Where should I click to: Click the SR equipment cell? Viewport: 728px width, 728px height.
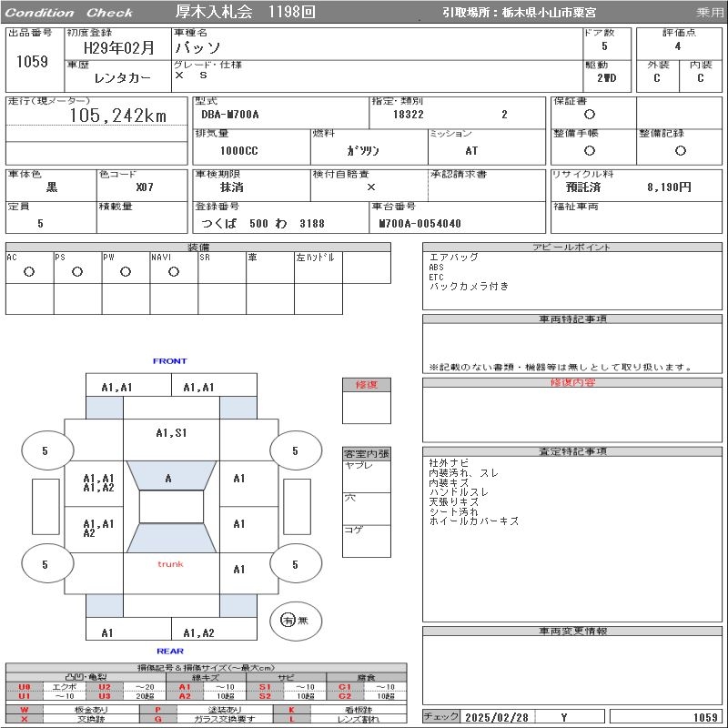pyautogui.click(x=222, y=268)
